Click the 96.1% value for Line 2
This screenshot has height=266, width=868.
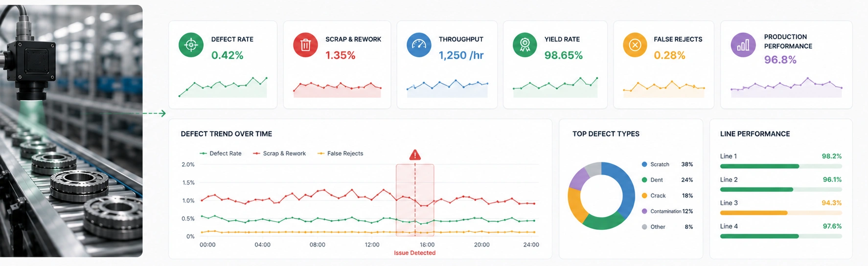(x=832, y=179)
